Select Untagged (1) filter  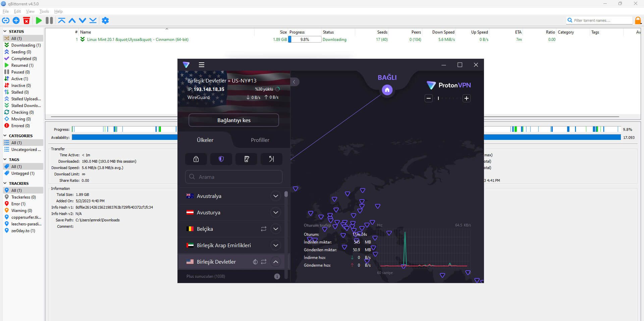tap(23, 173)
